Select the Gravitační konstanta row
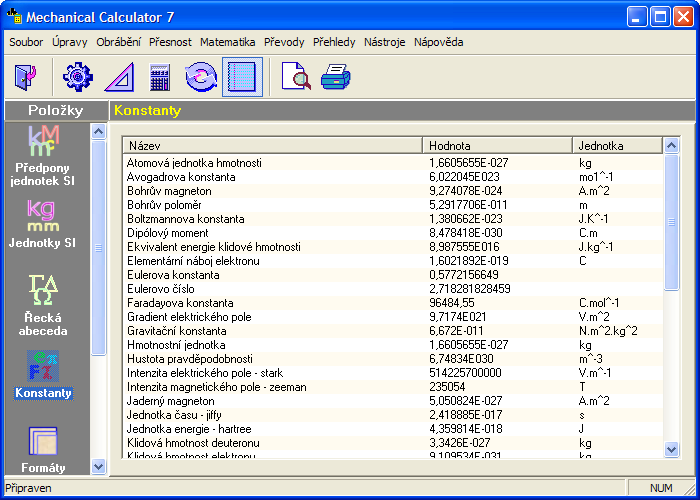The image size is (700, 500). [x=393, y=331]
